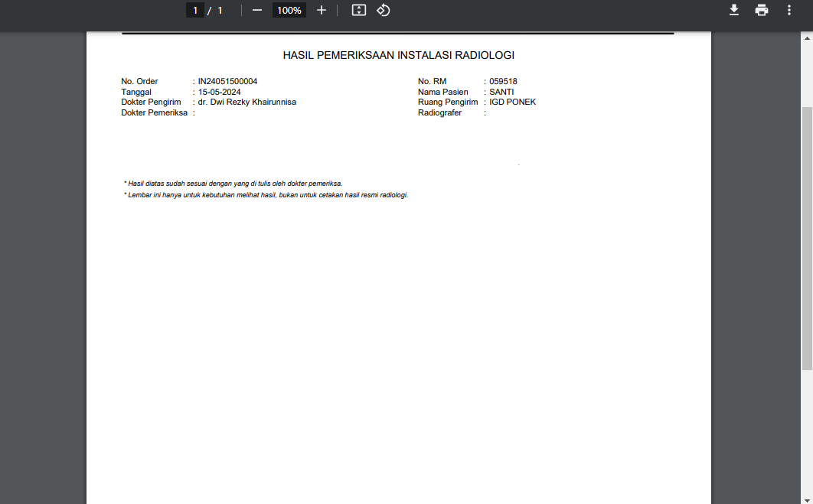Image resolution: width=813 pixels, height=504 pixels.
Task: Select the current zoom percentage value
Action: coord(289,10)
